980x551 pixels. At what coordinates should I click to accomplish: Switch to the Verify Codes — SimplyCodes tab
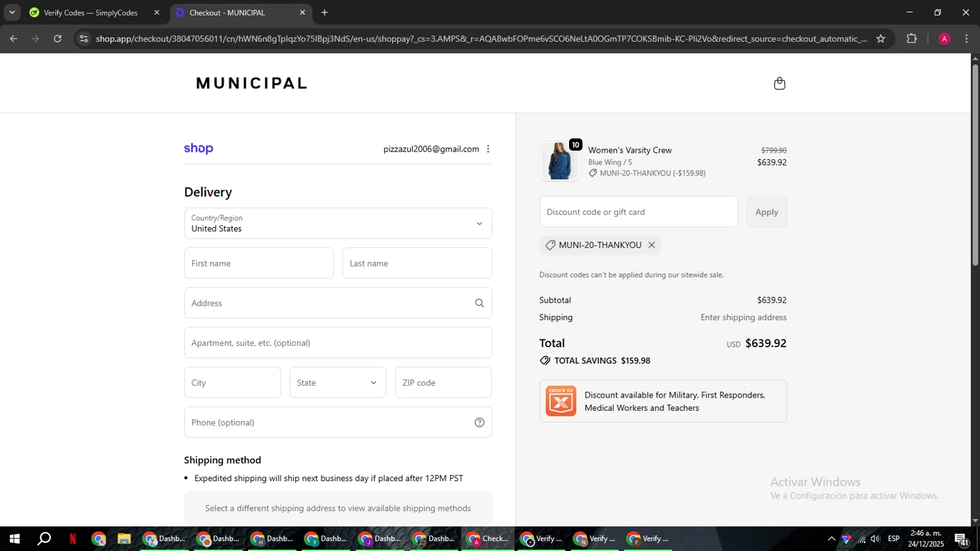(90, 12)
